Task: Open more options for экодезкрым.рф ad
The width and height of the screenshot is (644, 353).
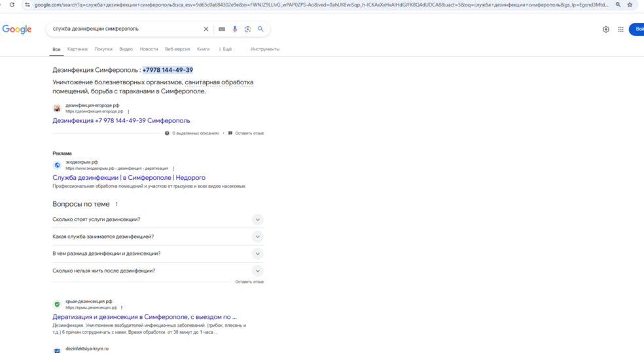Action: 173,169
